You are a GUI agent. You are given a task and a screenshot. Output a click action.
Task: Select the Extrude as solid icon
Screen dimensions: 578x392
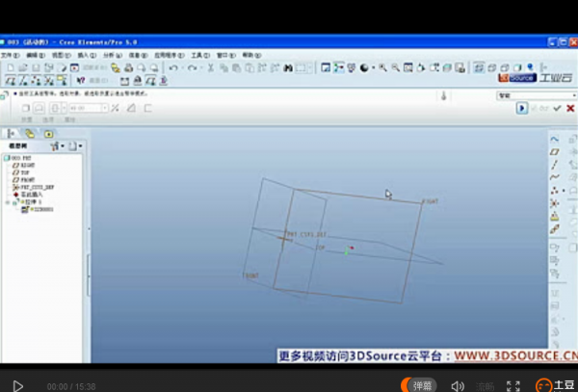pos(25,108)
